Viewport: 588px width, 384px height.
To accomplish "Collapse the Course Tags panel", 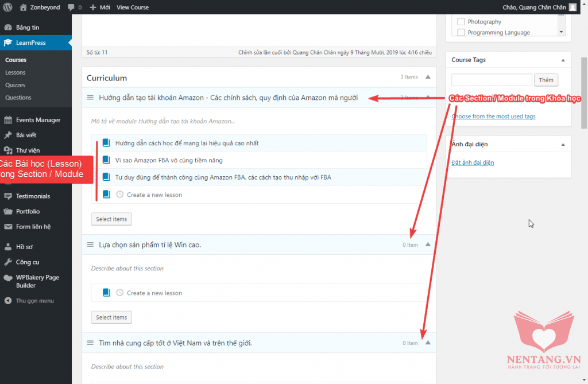I will [x=563, y=60].
